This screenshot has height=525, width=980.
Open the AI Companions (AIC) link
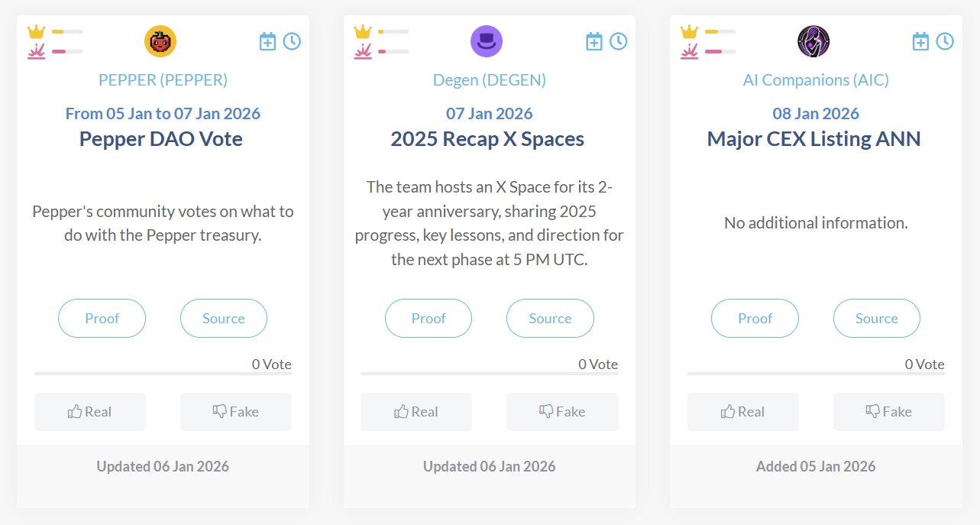tap(816, 79)
